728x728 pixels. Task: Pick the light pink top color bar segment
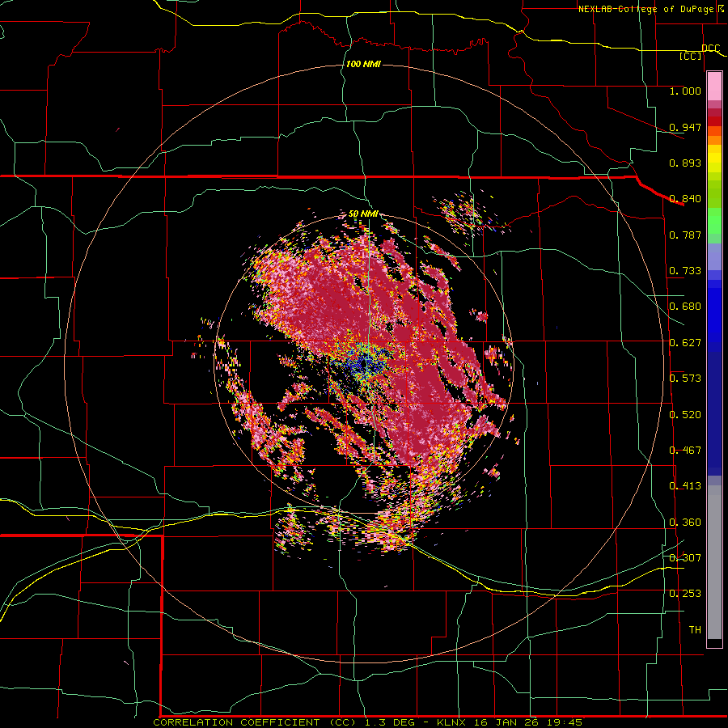click(x=714, y=86)
